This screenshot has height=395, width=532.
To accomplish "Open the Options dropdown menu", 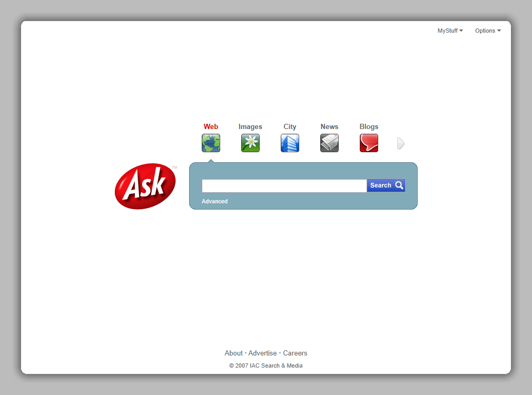I will tap(488, 31).
